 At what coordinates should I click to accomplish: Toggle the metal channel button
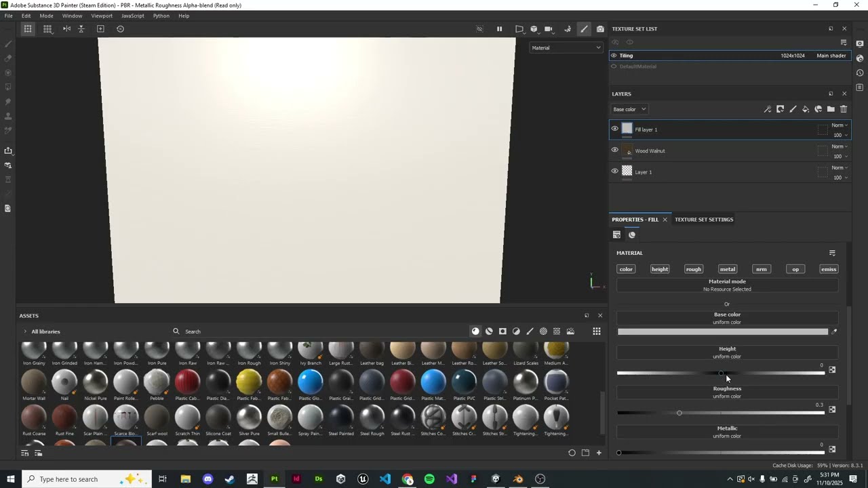[x=728, y=269]
